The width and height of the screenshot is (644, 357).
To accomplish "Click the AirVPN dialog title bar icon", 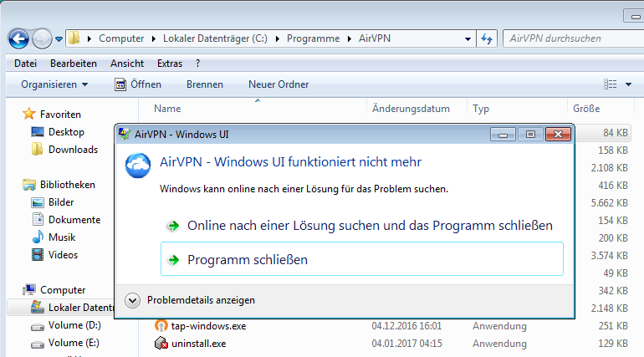I will click(x=125, y=134).
